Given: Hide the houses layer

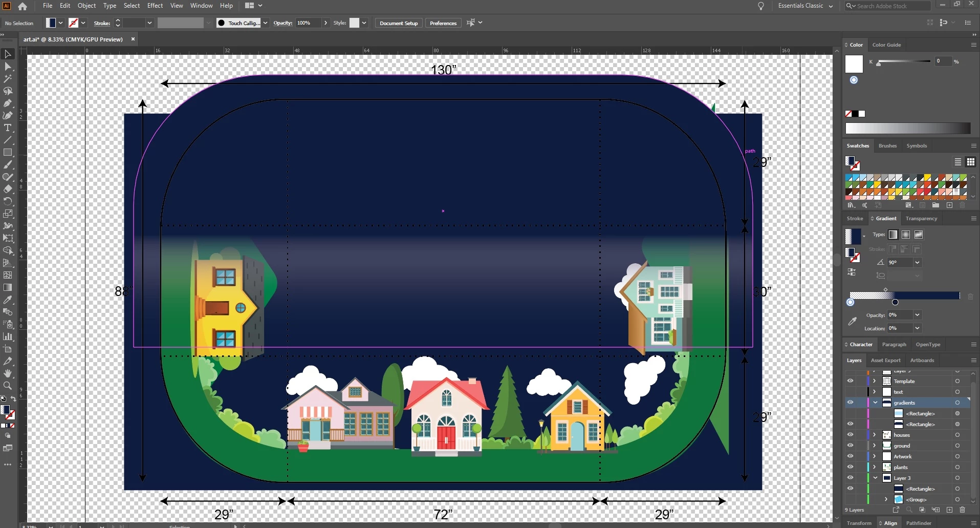Looking at the screenshot, I should pyautogui.click(x=850, y=435).
